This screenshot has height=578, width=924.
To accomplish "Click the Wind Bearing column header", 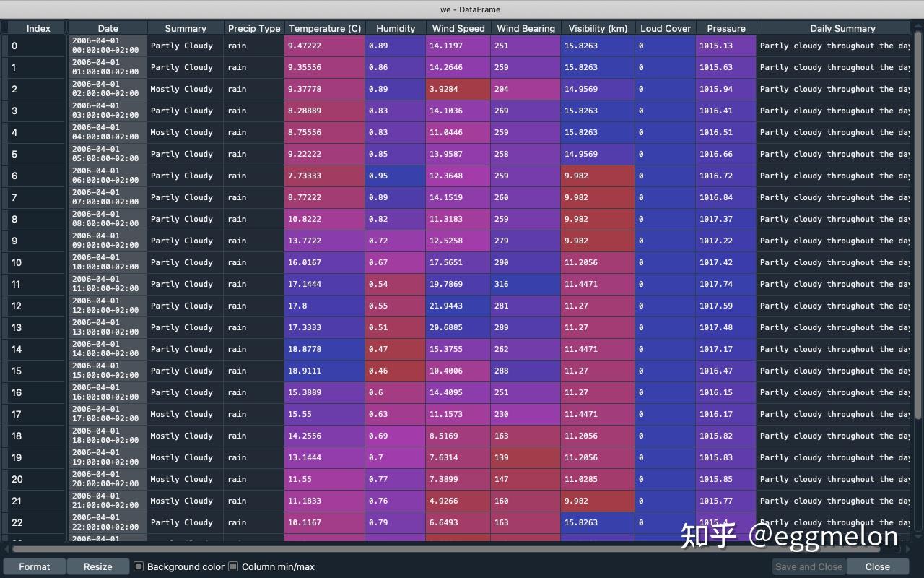I will (x=525, y=28).
